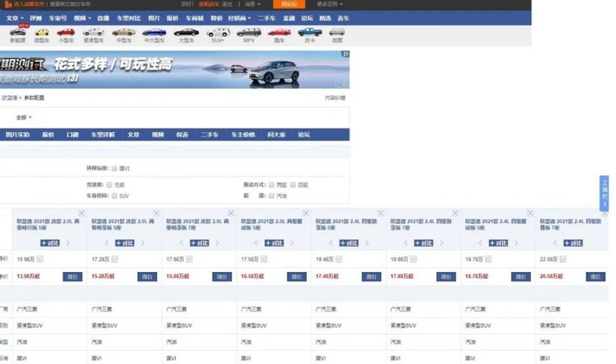
Task: Select the 紧凑型车 white car icon
Action: point(93,32)
